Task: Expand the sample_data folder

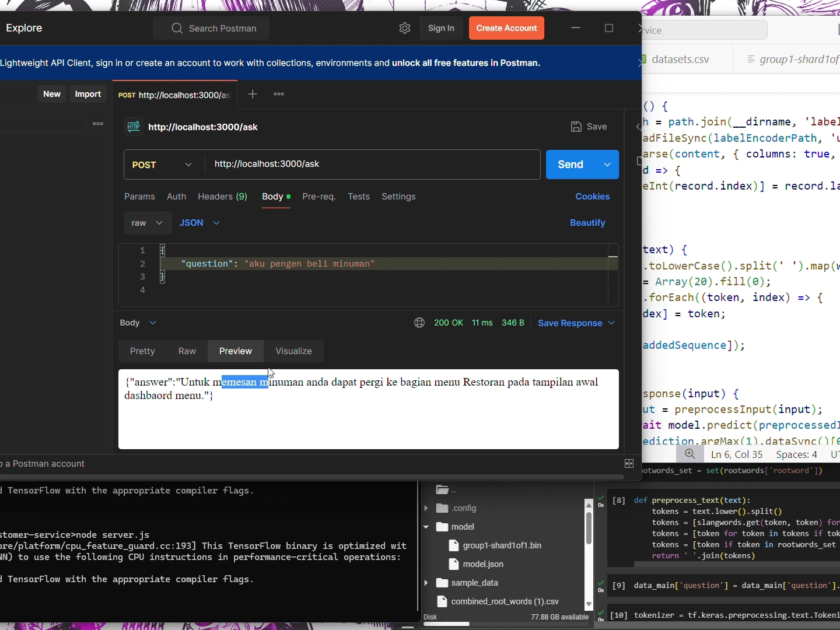Action: (x=426, y=583)
